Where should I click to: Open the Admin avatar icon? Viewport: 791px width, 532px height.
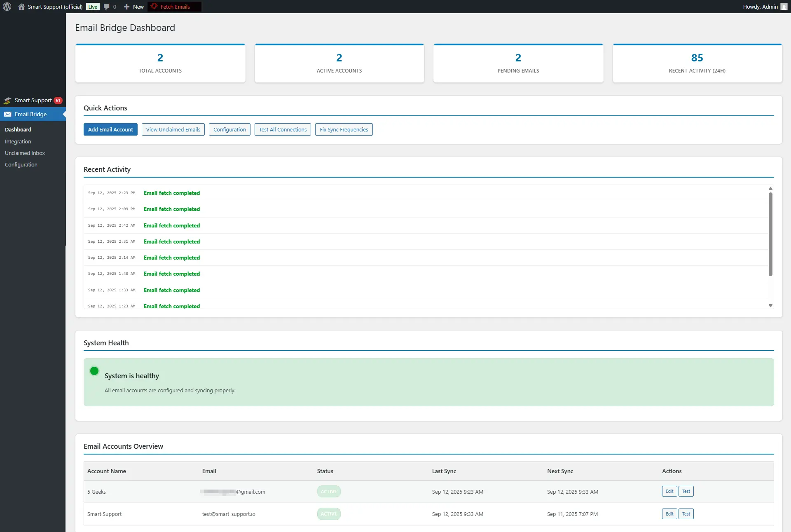point(784,7)
